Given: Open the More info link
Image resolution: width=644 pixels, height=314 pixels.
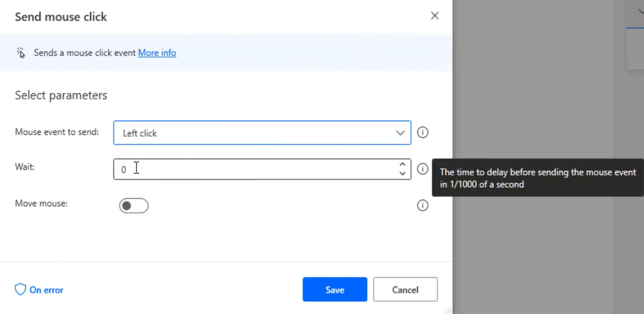Looking at the screenshot, I should point(157,53).
